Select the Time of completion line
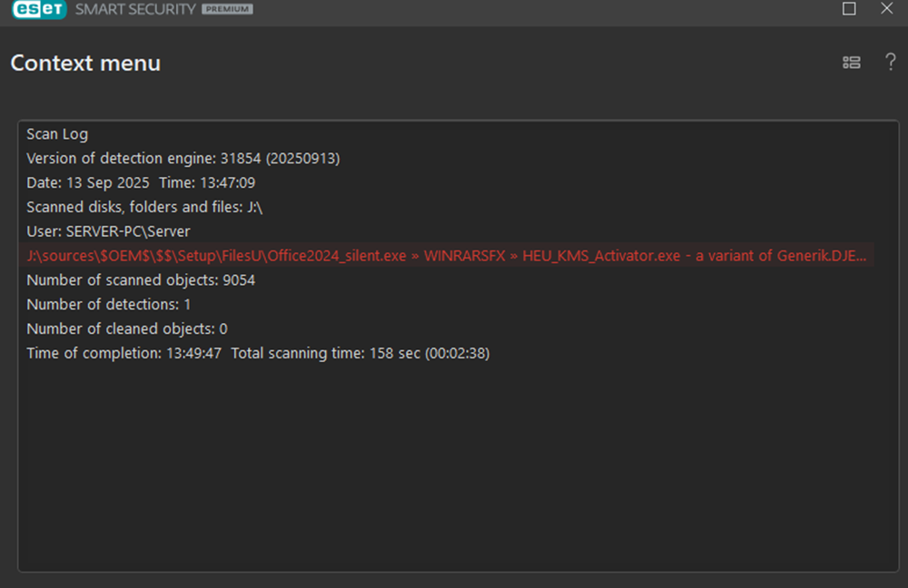This screenshot has width=908, height=588. [x=258, y=353]
